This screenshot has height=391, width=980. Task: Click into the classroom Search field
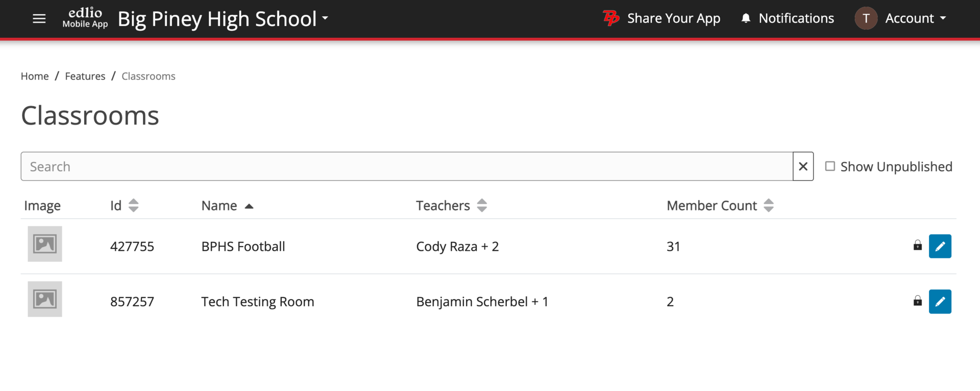point(406,166)
